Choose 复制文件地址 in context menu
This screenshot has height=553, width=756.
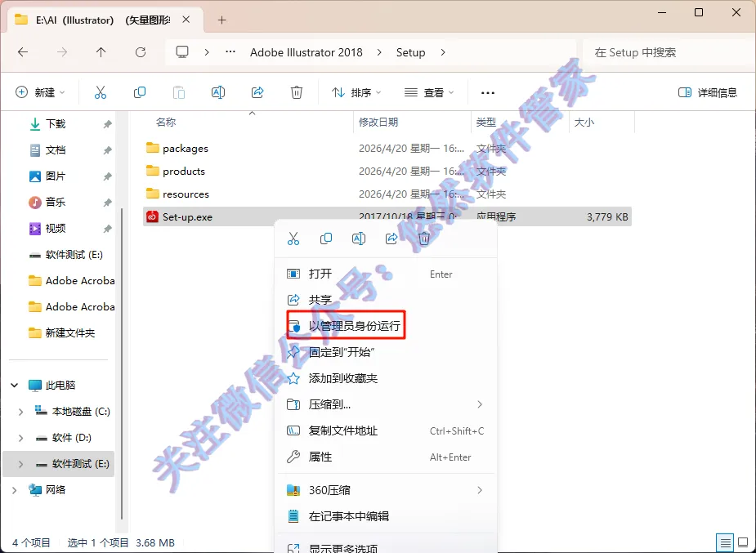[385, 430]
